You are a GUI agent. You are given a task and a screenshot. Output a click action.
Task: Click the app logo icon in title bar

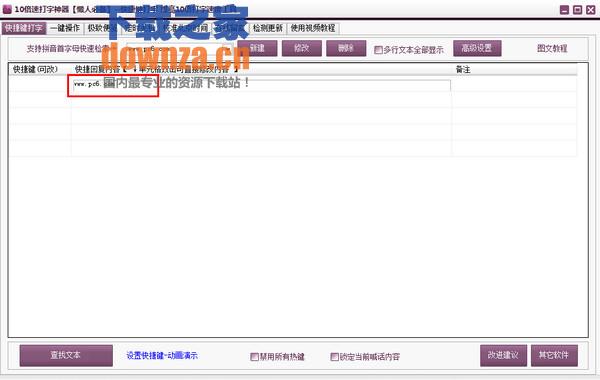(7, 9)
